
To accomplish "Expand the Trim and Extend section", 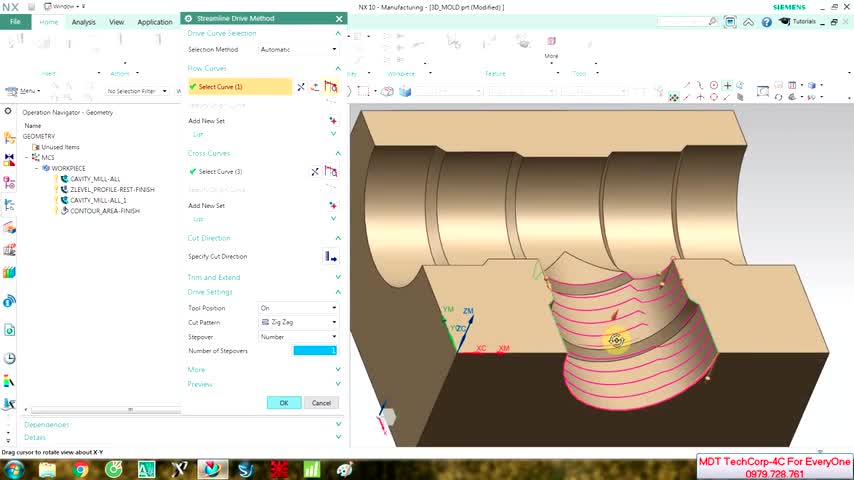I will point(338,277).
